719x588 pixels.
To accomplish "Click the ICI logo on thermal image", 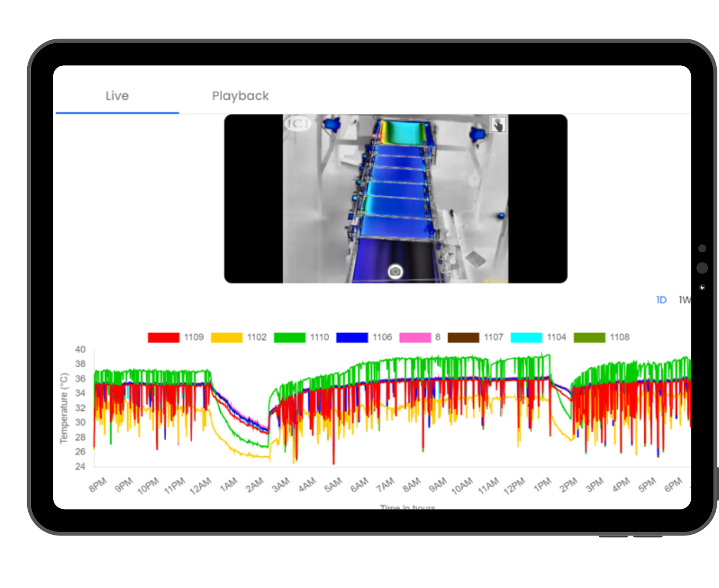I will click(x=298, y=123).
